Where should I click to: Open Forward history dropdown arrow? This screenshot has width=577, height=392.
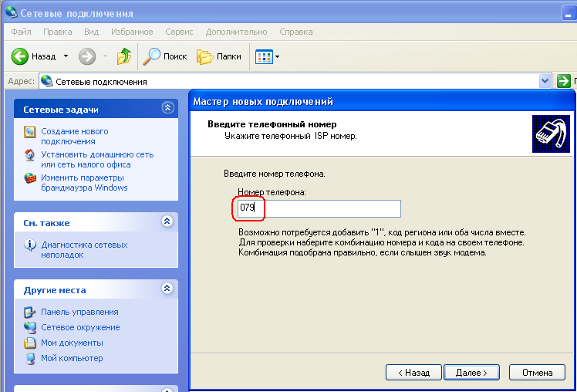105,56
